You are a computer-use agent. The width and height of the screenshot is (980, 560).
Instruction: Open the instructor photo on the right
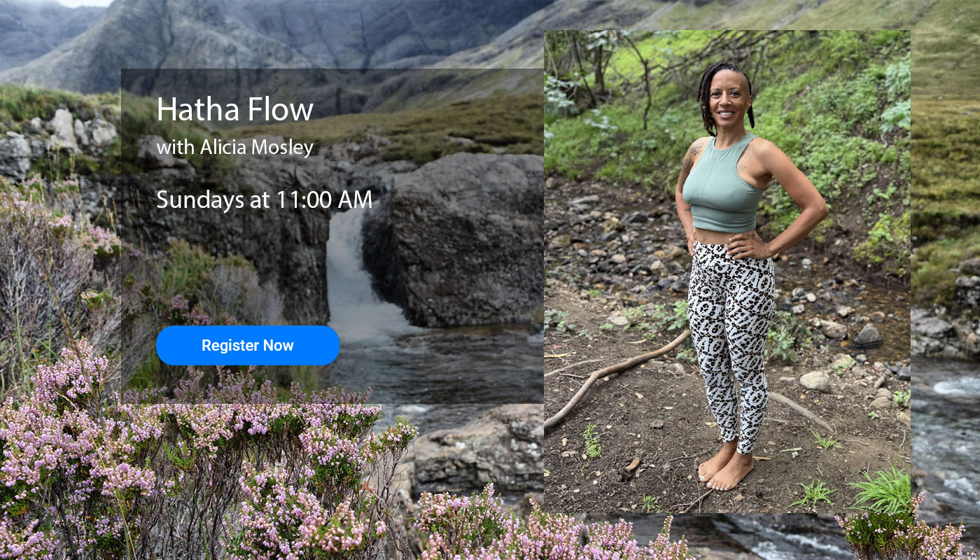727,272
